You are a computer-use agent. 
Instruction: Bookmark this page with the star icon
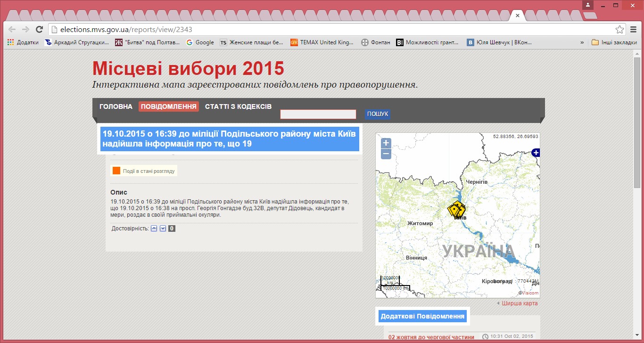[619, 29]
